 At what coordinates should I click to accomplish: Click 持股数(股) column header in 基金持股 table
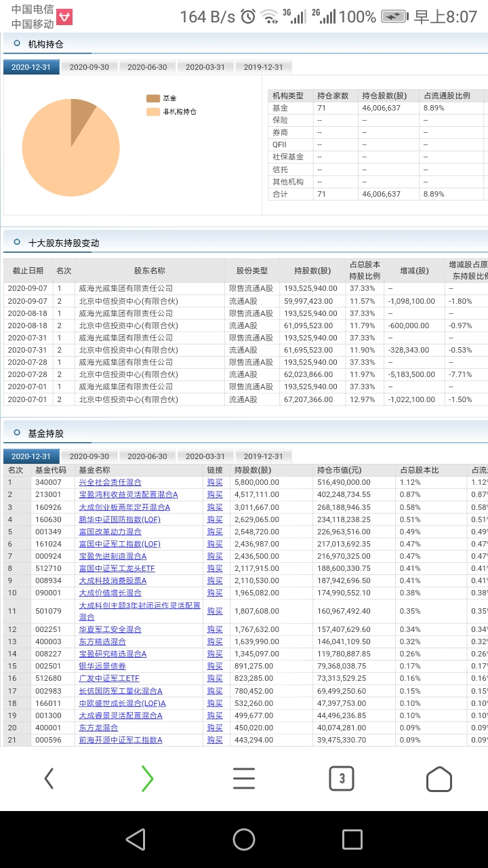coord(253,470)
